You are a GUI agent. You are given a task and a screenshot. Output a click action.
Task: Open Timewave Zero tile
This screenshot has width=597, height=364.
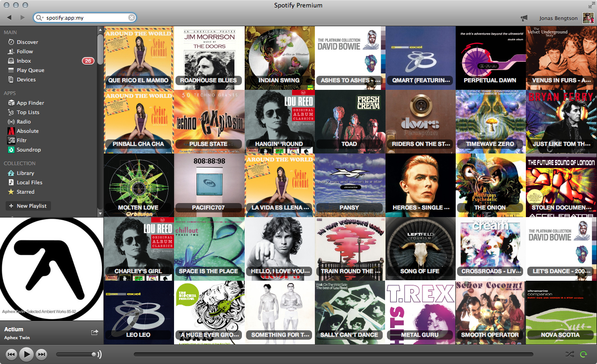point(490,121)
